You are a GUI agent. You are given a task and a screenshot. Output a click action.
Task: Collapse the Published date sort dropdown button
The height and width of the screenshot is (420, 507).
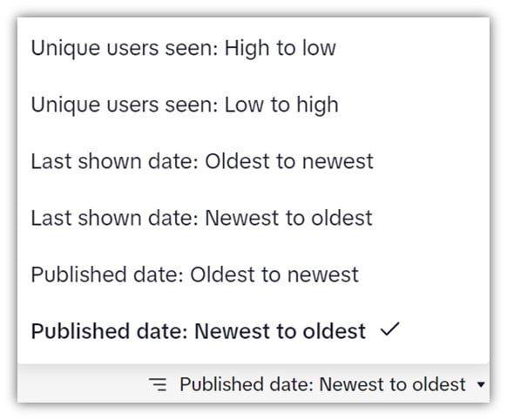317,384
